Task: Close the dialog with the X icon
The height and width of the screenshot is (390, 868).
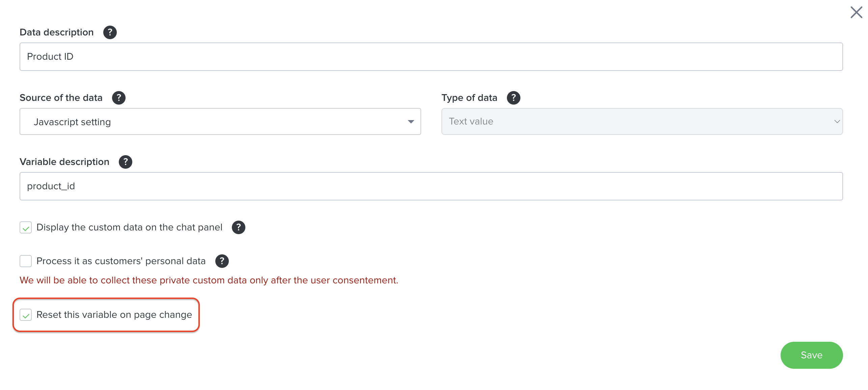Action: 856,12
